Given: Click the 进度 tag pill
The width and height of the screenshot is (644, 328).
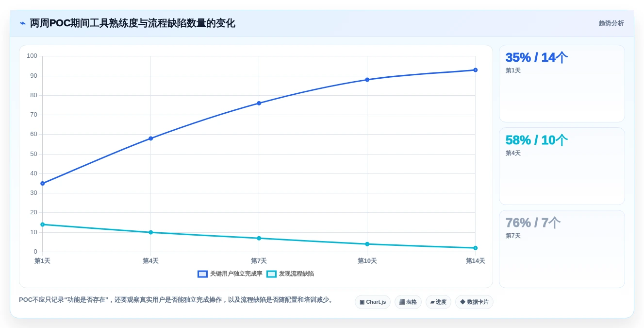Looking at the screenshot, I should pyautogui.click(x=438, y=302).
